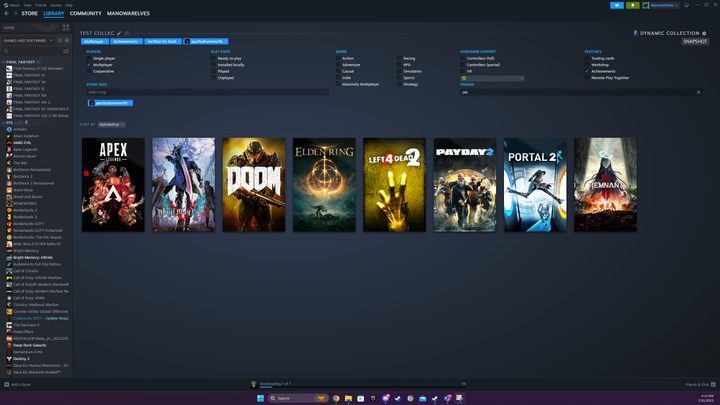Open the Sort By Alphabetical dropdown
This screenshot has width=720, height=405.
click(111, 124)
